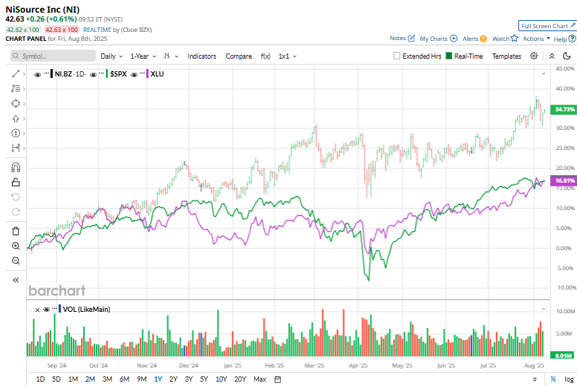Click the XLU purple color swatch

147,74
